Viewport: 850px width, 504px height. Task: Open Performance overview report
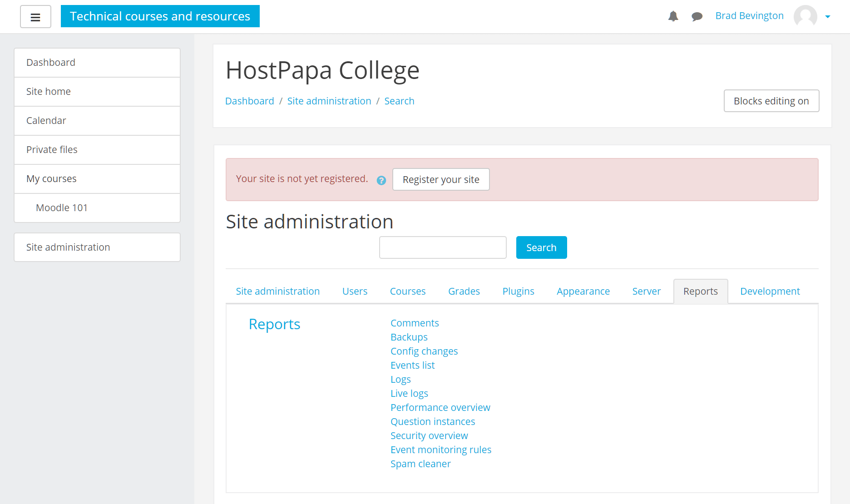coord(440,407)
